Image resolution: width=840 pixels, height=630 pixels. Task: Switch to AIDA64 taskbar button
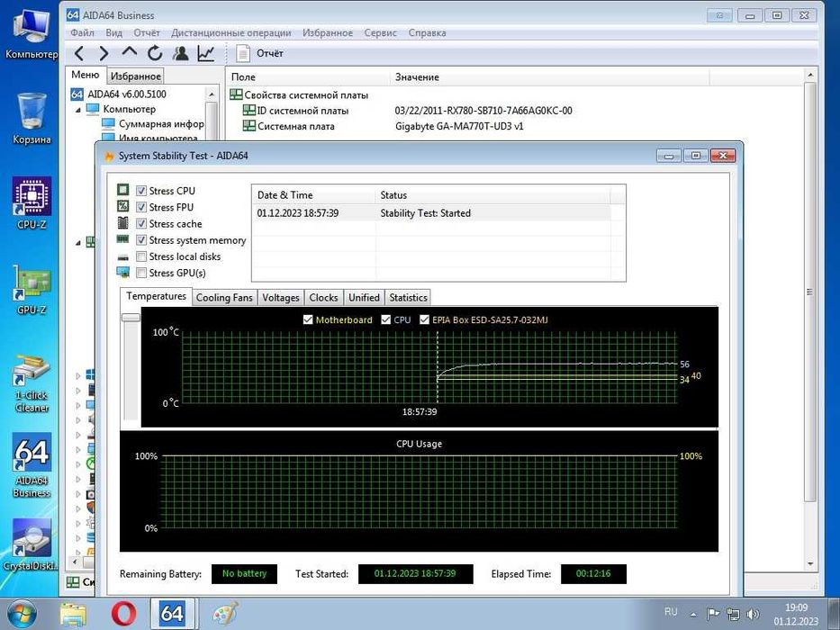click(172, 614)
